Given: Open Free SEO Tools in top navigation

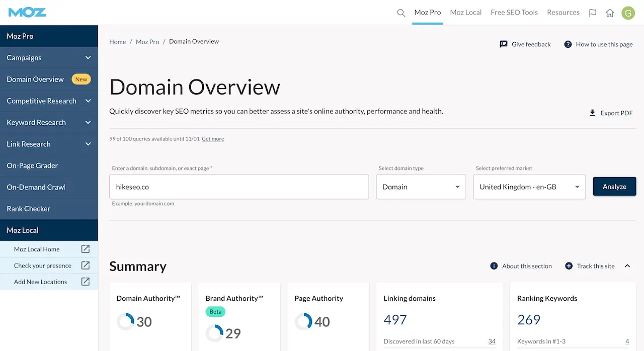Looking at the screenshot, I should tap(514, 13).
